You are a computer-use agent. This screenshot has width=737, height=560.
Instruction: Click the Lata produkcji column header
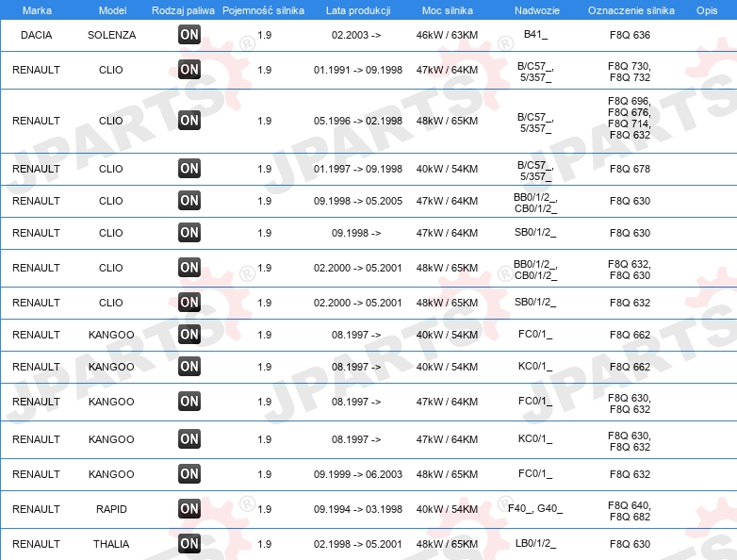pyautogui.click(x=358, y=10)
